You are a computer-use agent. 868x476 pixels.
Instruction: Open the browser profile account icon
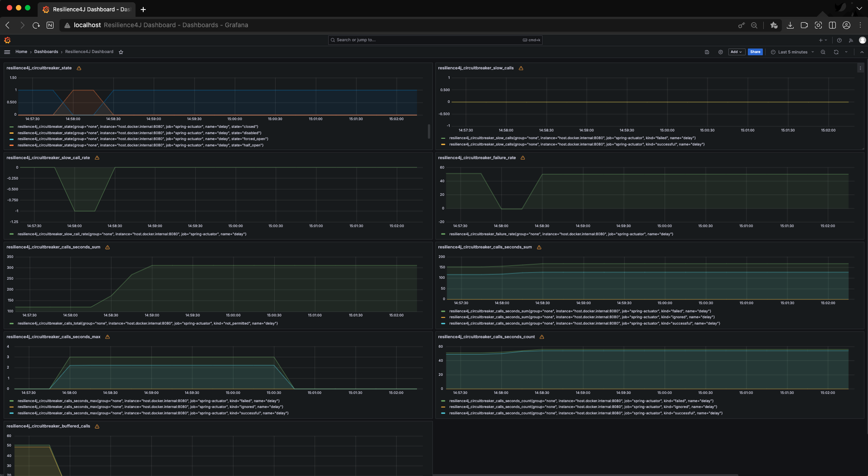[x=846, y=25]
